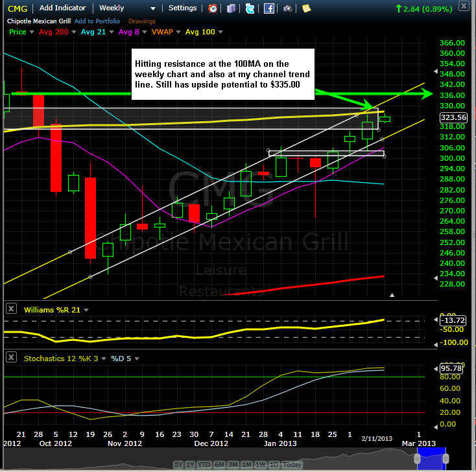Select the 3M range button

point(233,464)
